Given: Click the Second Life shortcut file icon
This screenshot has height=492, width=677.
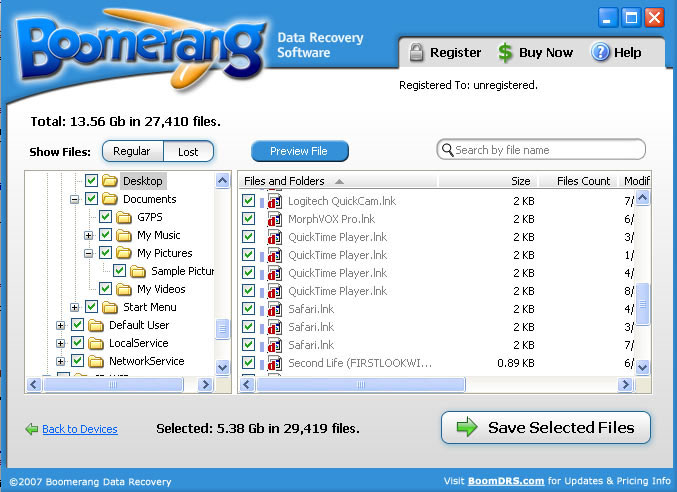Looking at the screenshot, I should click(x=275, y=363).
